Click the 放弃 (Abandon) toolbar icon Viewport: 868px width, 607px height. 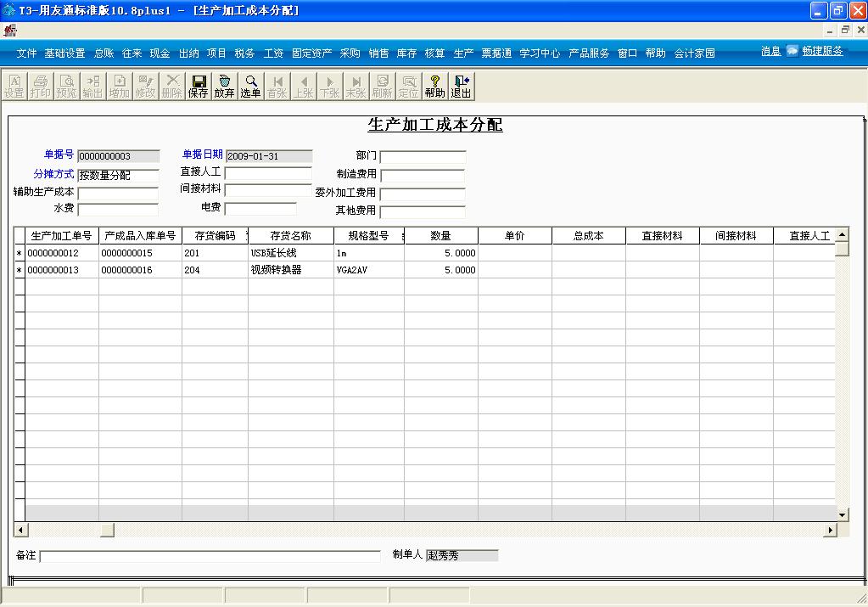[x=223, y=85]
